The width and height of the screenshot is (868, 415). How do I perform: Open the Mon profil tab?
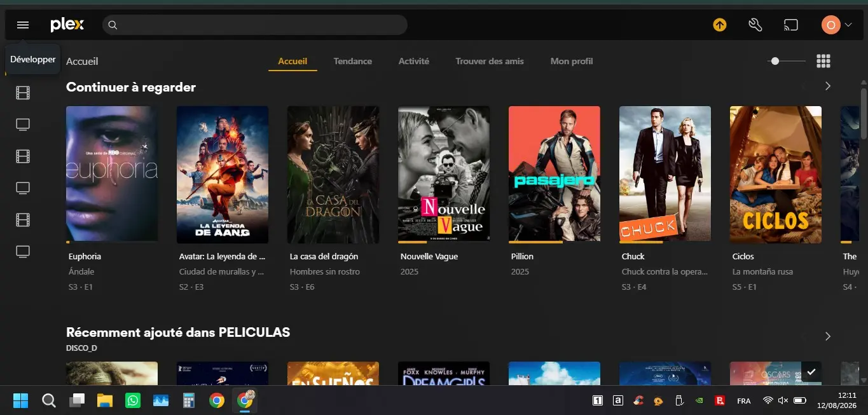point(572,61)
